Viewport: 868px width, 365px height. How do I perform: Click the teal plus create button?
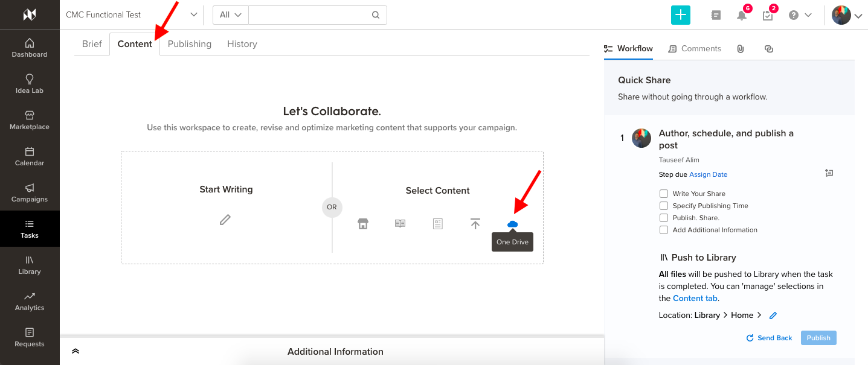click(681, 15)
